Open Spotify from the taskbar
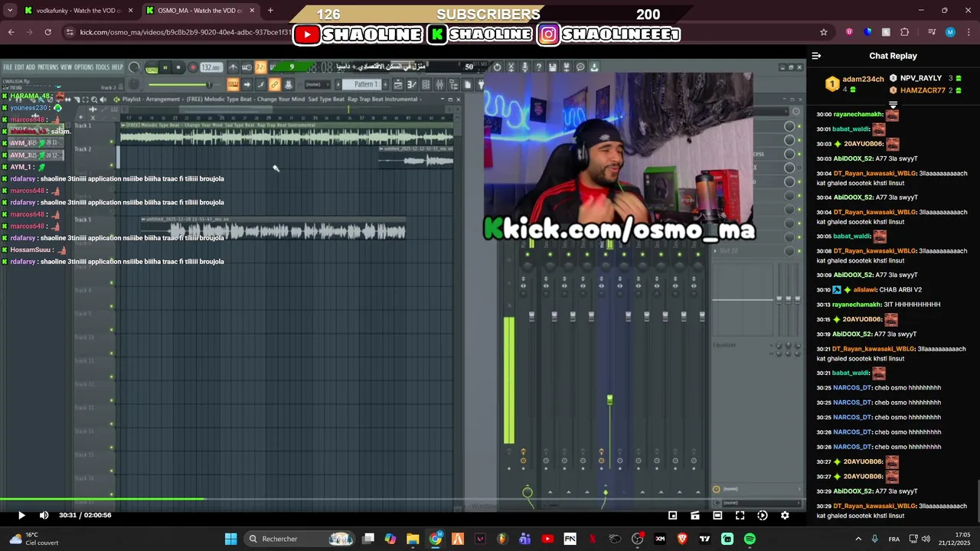This screenshot has width=980, height=551. pyautogui.click(x=750, y=539)
